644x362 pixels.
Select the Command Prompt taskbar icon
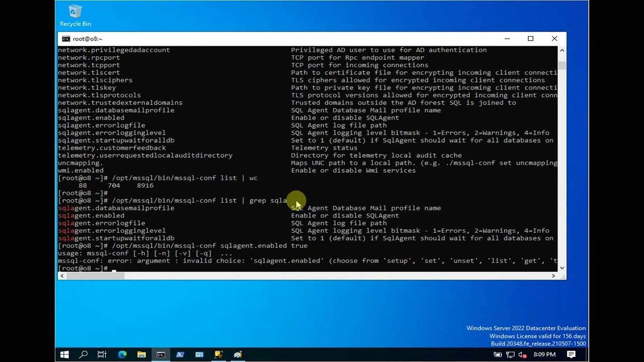tap(160, 354)
